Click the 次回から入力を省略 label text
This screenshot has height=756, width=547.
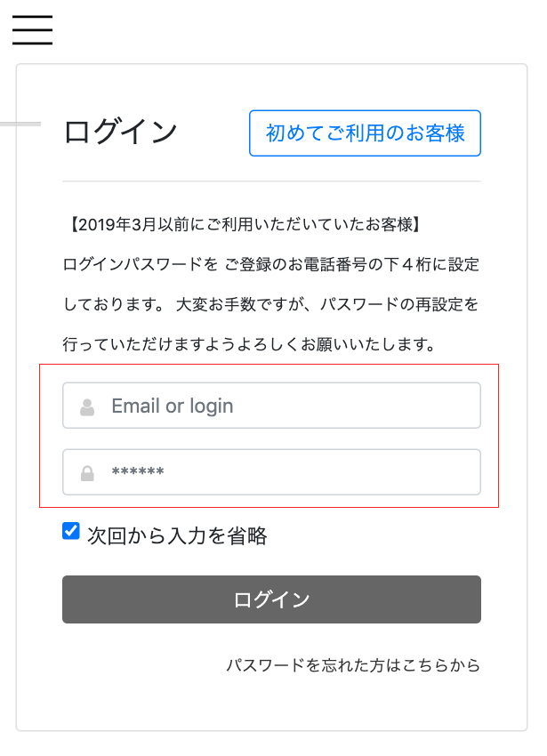click(x=177, y=535)
